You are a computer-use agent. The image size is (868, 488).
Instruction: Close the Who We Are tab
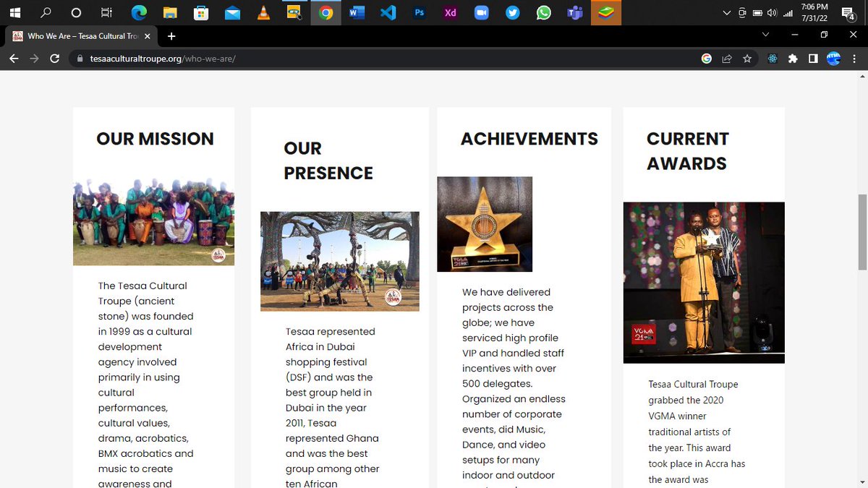tap(149, 35)
